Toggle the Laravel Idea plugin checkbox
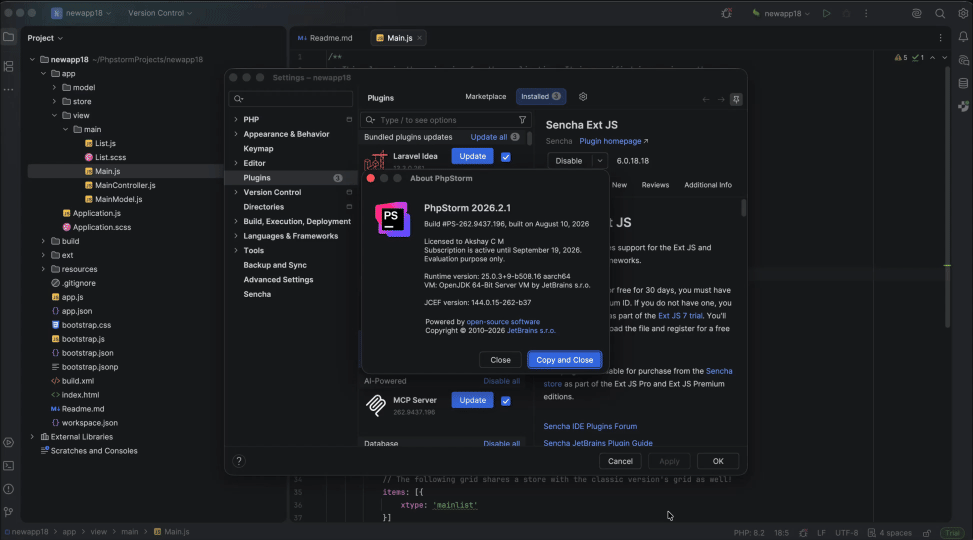 [x=506, y=157]
